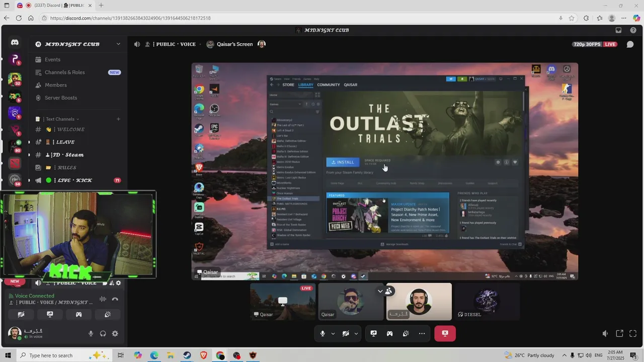Select the LEAVE text channel
Screen dimensions: 644x362
(x=78, y=142)
